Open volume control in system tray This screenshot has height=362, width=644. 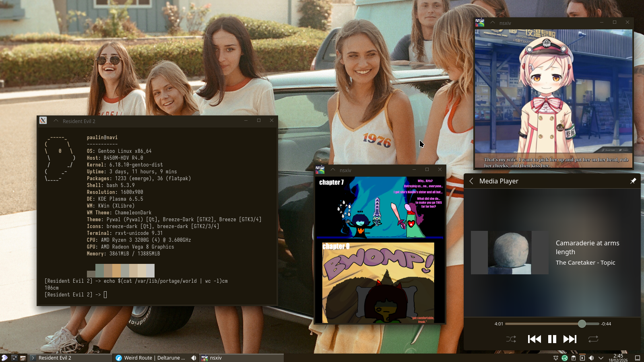tap(591, 358)
